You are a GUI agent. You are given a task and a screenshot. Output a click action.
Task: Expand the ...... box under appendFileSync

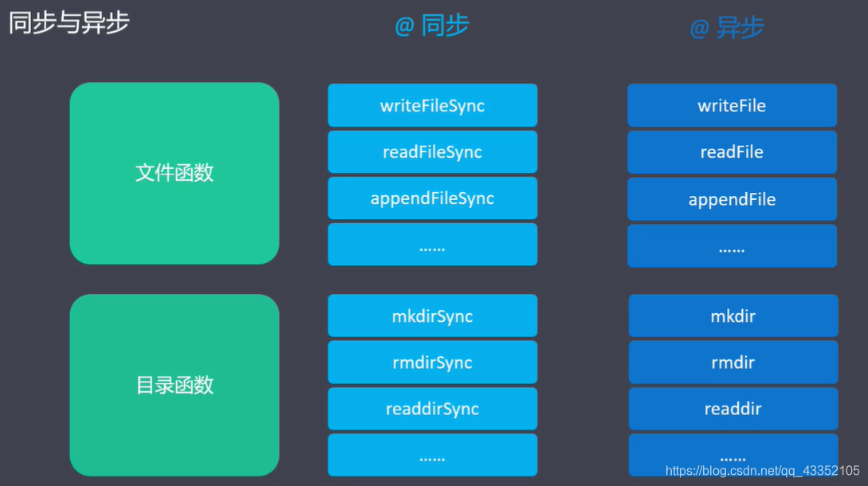432,245
